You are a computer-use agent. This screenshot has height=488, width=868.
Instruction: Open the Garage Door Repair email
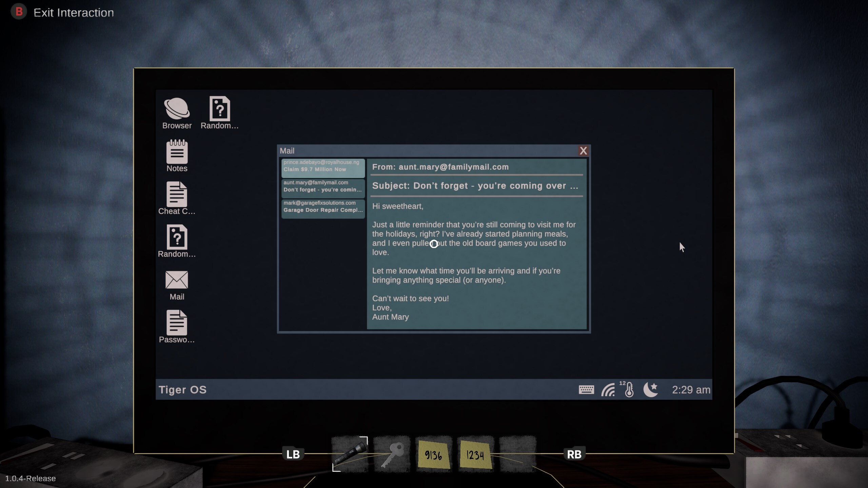323,207
